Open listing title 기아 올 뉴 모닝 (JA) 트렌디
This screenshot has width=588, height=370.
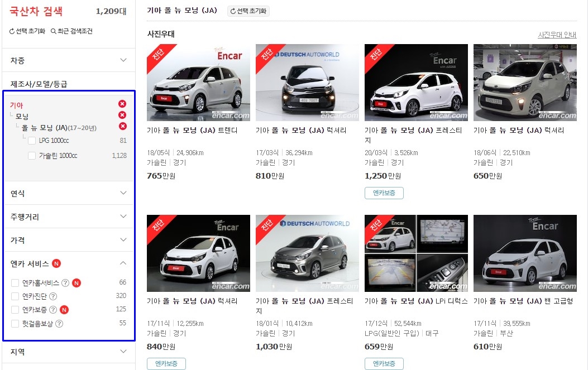[x=193, y=131]
